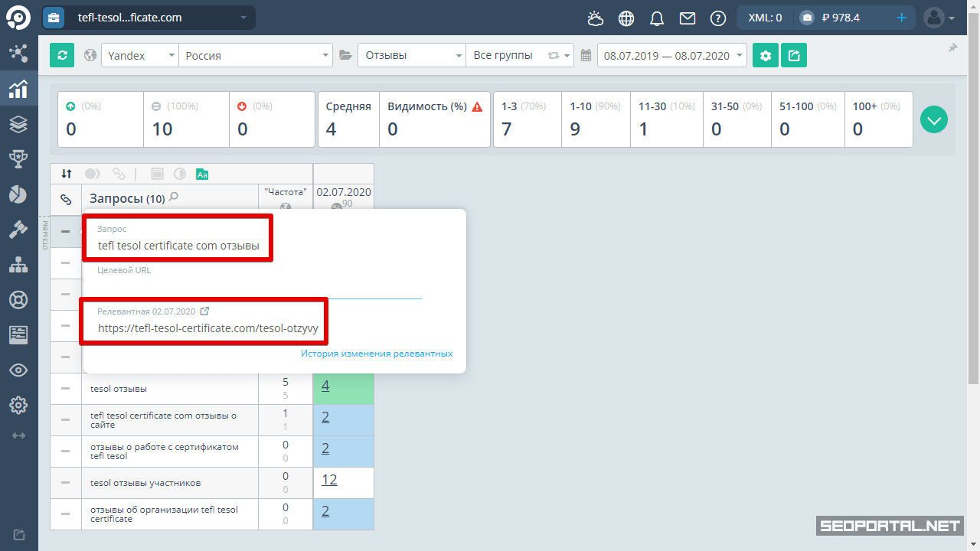Open the date range 08.07.2019 — 08.07.2020 dropdown
The width and height of the screenshot is (980, 551).
(672, 55)
